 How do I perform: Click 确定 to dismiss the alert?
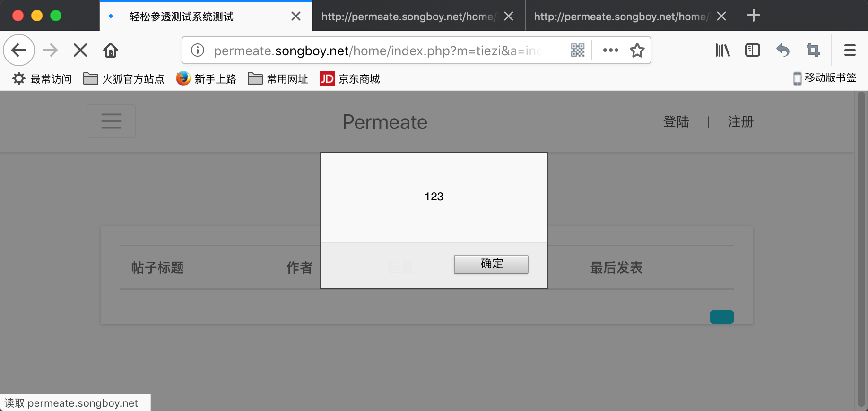[x=491, y=264]
